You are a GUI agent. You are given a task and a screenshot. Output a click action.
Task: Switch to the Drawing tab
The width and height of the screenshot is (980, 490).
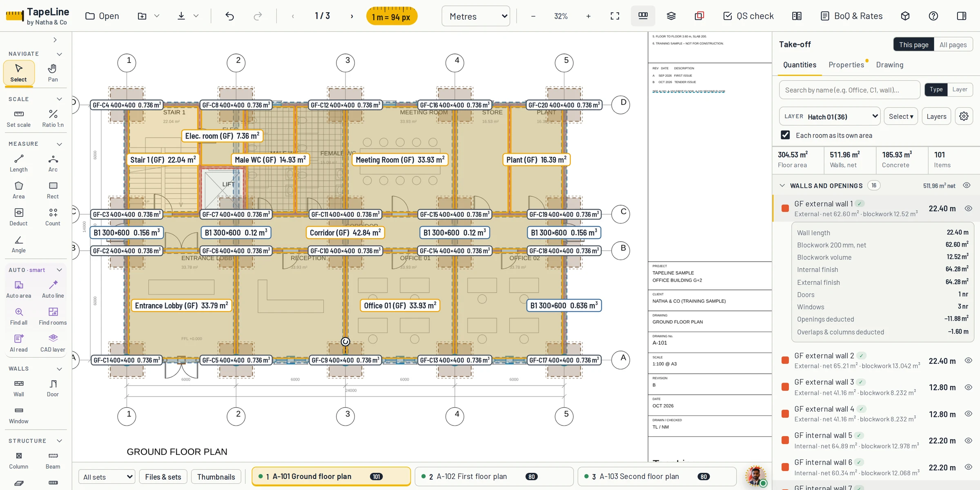pyautogui.click(x=889, y=65)
